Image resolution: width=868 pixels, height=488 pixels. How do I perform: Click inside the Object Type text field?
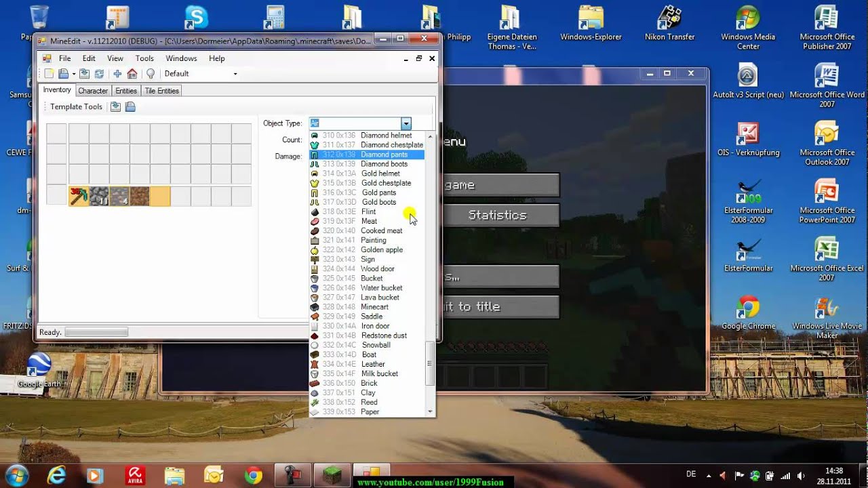coord(355,123)
